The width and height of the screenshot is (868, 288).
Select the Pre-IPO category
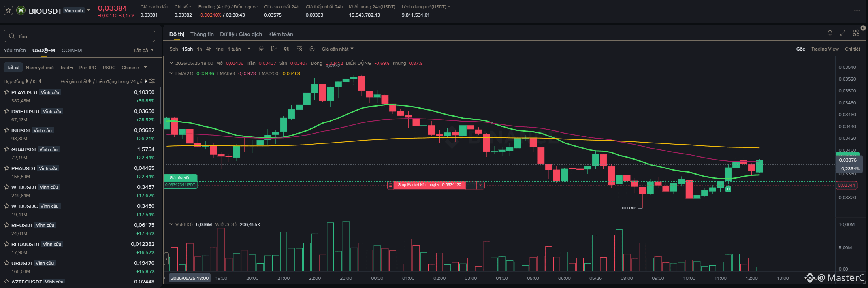point(88,68)
